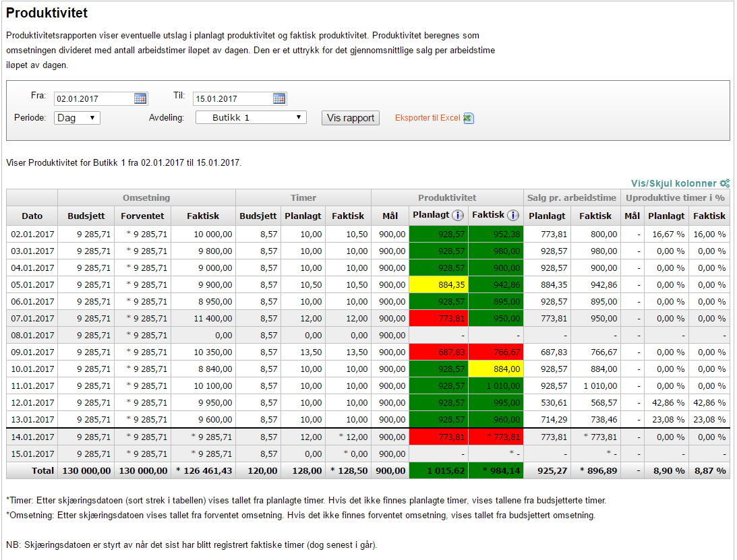Image resolution: width=737 pixels, height=560 pixels.
Task: Select the red 687,83 planned productivity cell
Action: pos(438,352)
